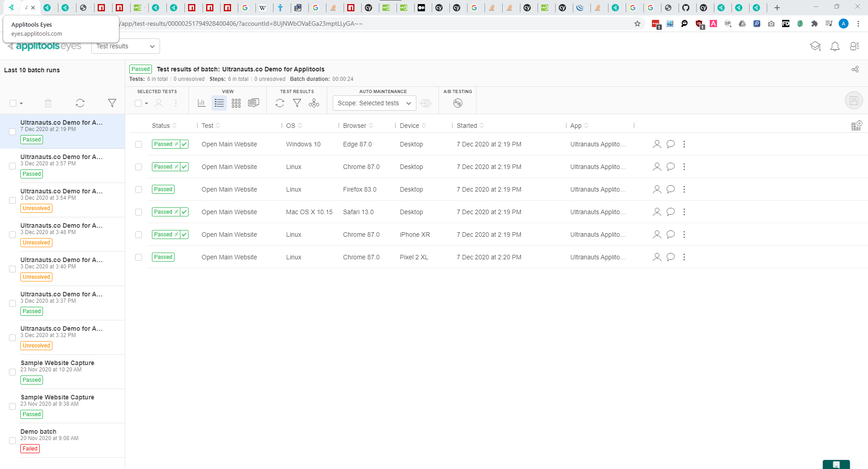
Task: Open the share batch icon
Action: click(855, 69)
